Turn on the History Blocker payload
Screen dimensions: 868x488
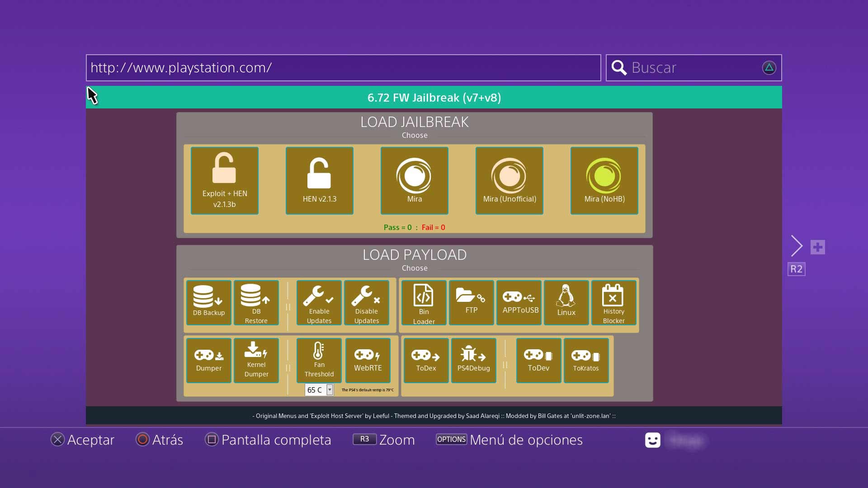[613, 302]
